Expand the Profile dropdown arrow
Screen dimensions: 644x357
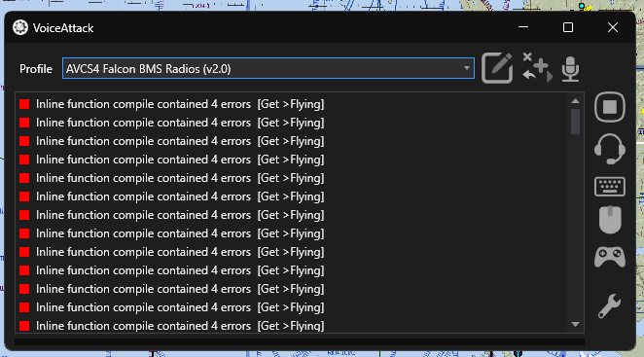pyautogui.click(x=467, y=68)
